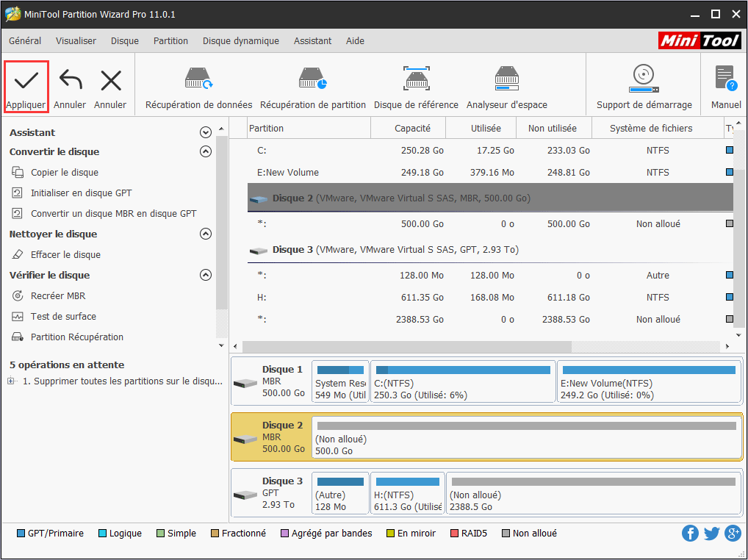The height and width of the screenshot is (560, 748).
Task: Select Effacer le disque action
Action: pos(65,254)
